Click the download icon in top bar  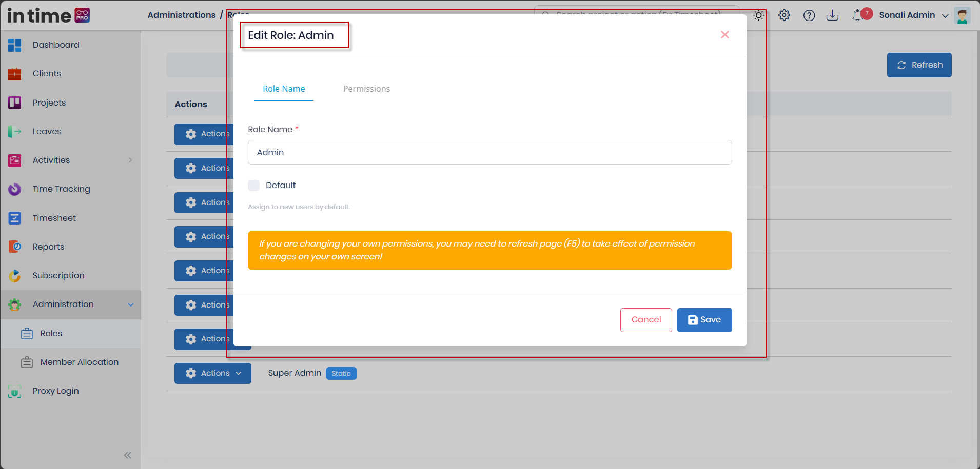point(833,15)
